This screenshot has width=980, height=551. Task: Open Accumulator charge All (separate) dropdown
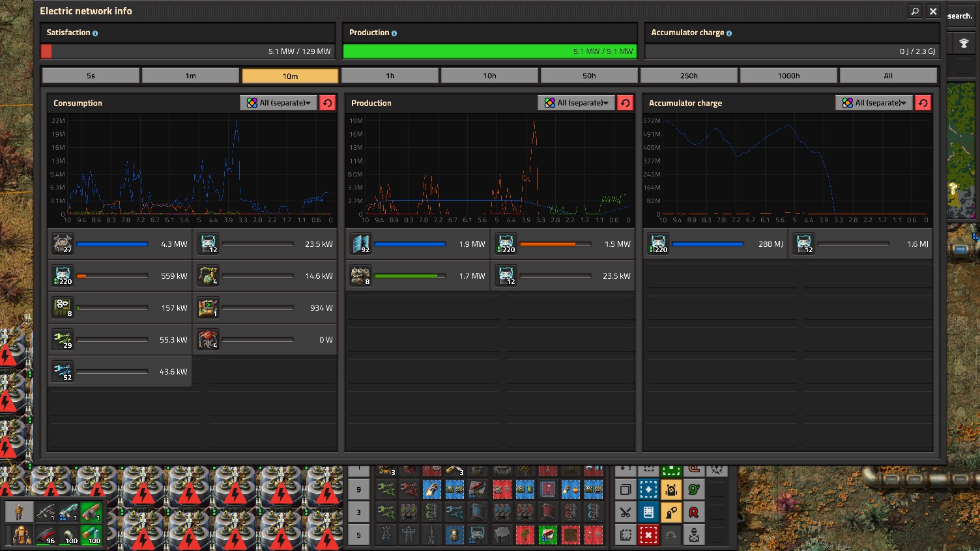(x=874, y=103)
